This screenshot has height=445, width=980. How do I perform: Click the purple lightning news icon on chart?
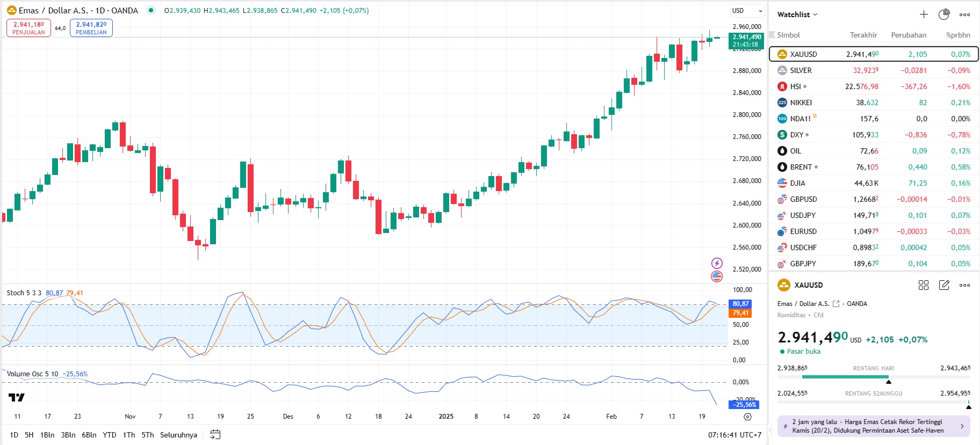717,263
